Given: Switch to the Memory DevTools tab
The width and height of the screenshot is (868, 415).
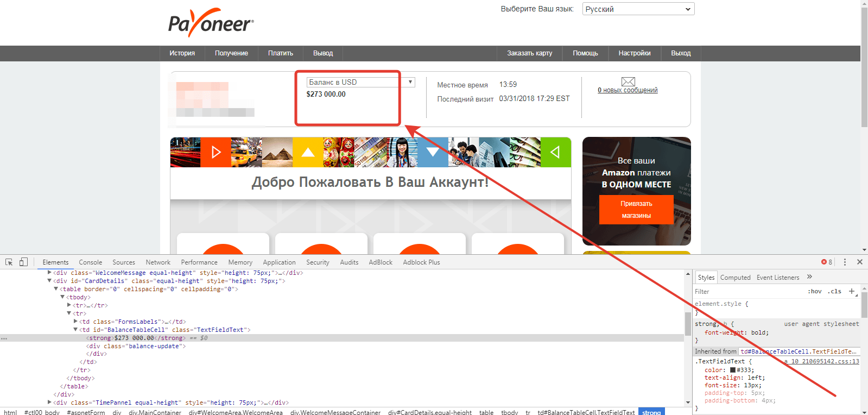Looking at the screenshot, I should coord(240,262).
